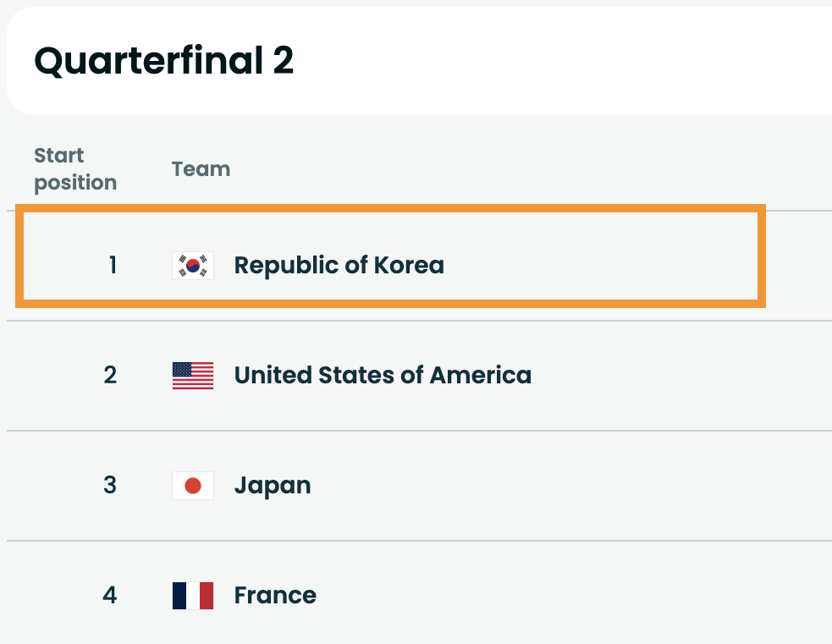Viewport: 832px width, 644px height.
Task: Open the United States of America team name
Action: [x=383, y=376]
